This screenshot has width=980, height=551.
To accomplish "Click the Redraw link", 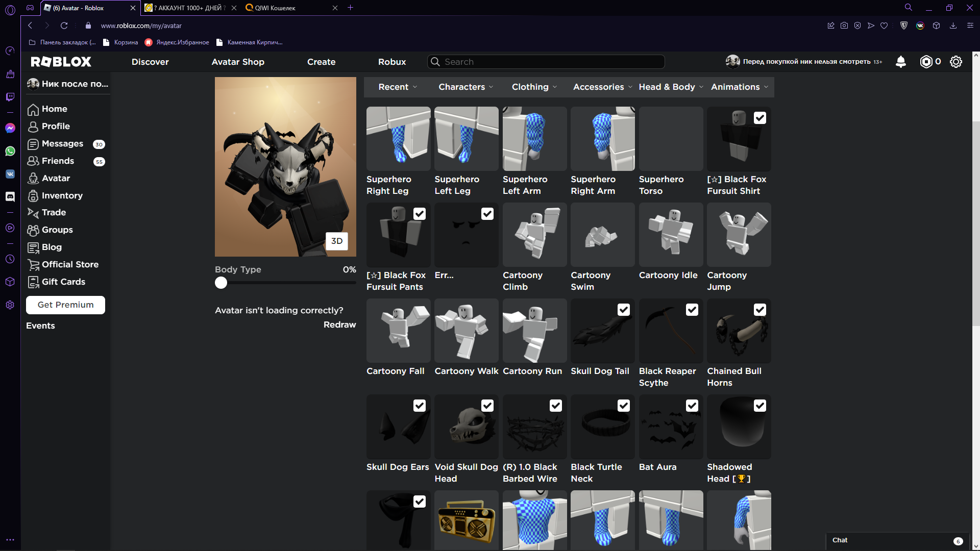I will [x=339, y=324].
